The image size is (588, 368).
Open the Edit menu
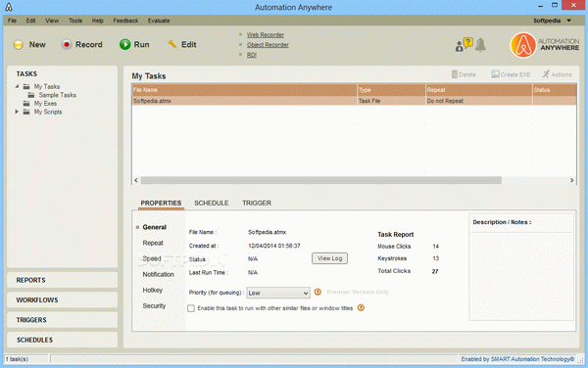30,21
